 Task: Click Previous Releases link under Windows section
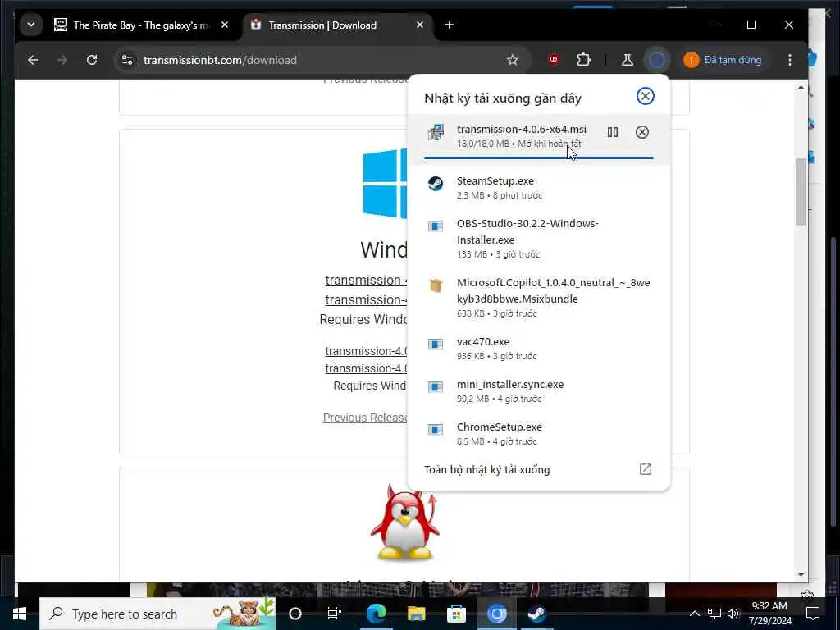(x=365, y=418)
